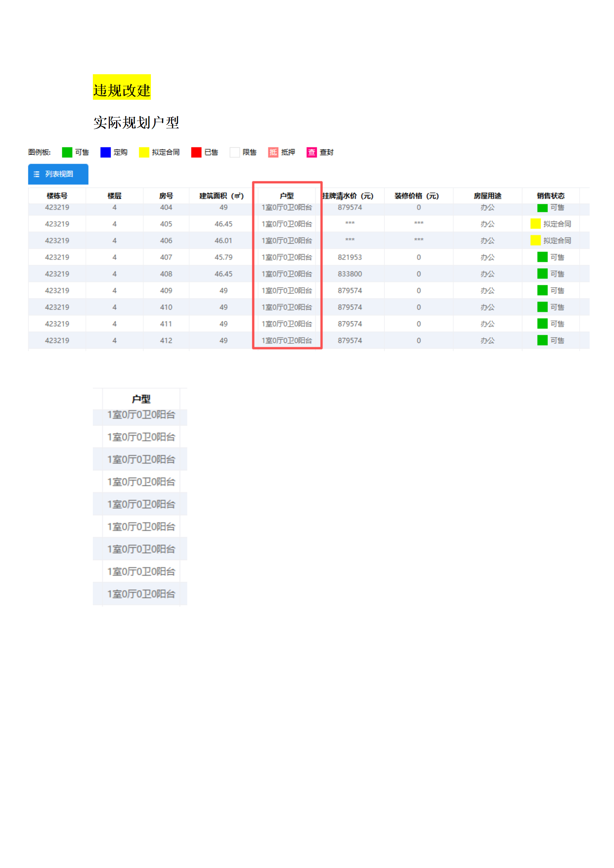
Task: Select the green 可售 legend swatch
Action: pos(67,152)
